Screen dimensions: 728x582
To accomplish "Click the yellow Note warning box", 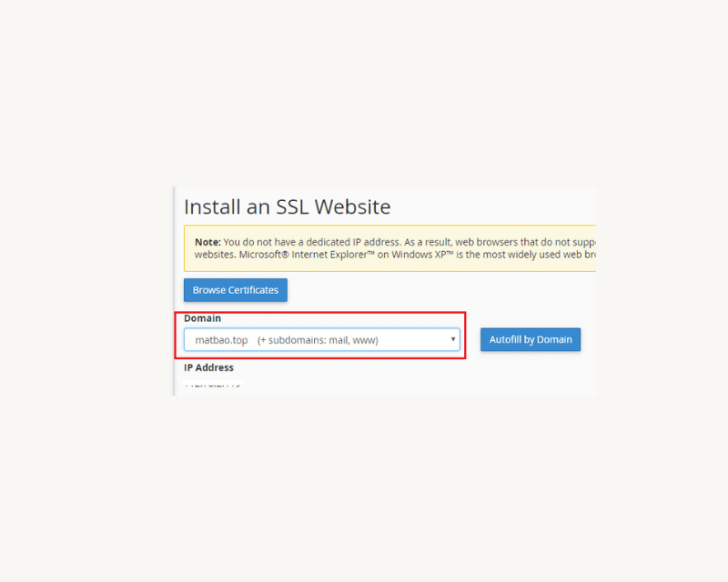I will pos(391,248).
